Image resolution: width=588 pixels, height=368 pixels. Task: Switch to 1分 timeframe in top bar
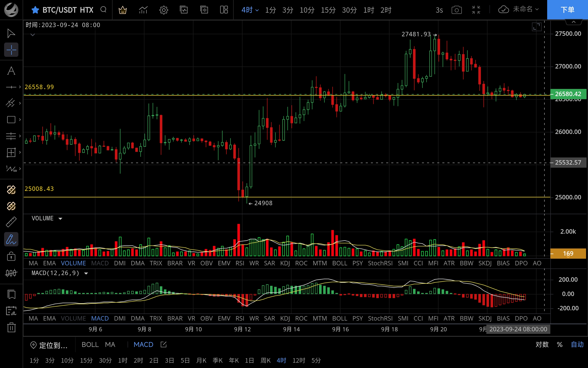[271, 10]
